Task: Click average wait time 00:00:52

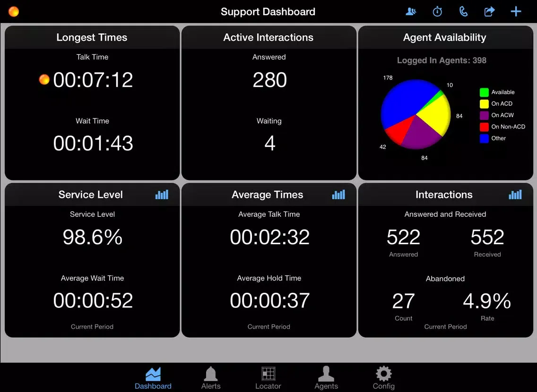Action: coord(93,301)
